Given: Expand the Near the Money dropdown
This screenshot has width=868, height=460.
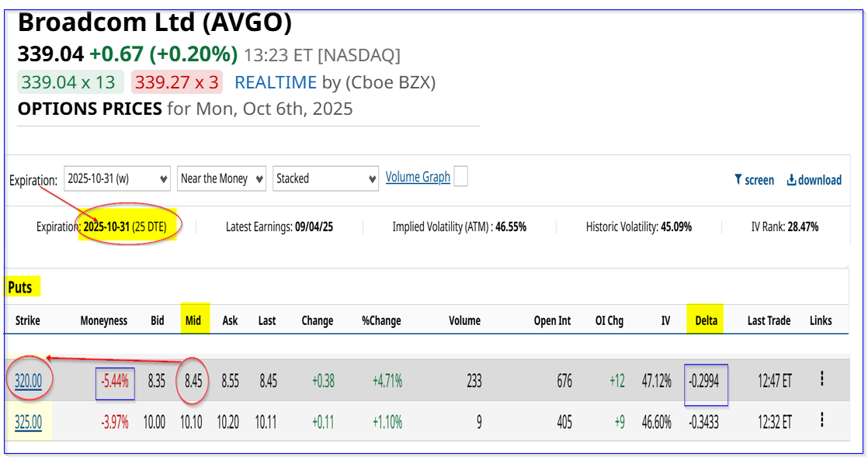Looking at the screenshot, I should [221, 178].
